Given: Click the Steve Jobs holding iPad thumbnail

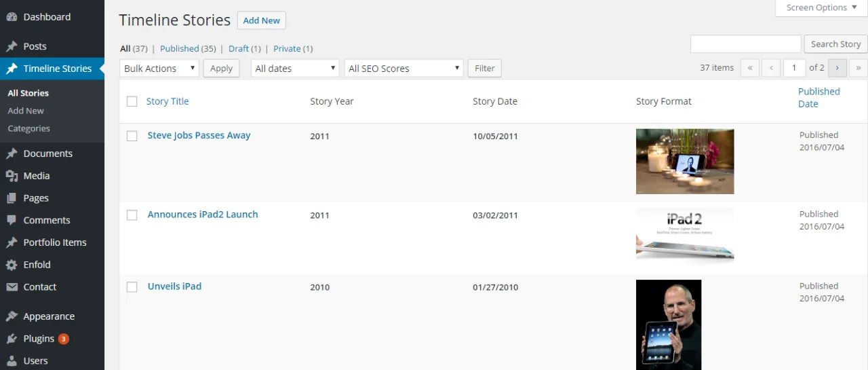Looking at the screenshot, I should [x=669, y=325].
